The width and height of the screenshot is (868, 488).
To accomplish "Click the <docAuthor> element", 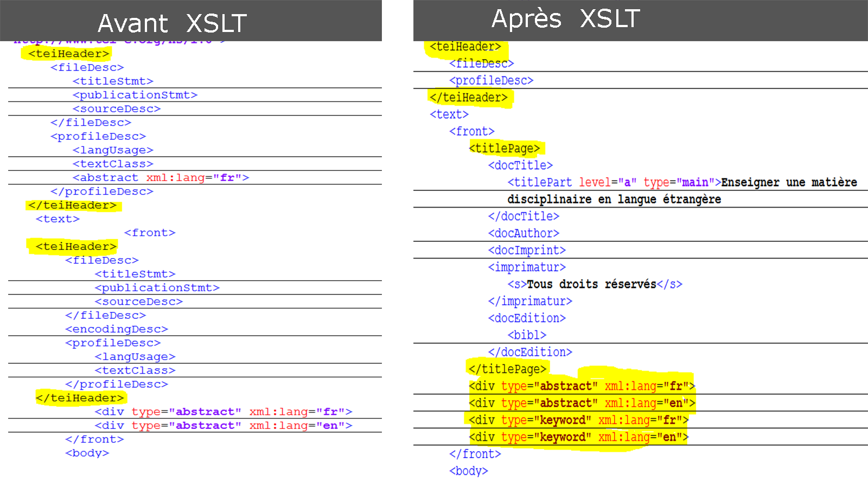I will (524, 233).
